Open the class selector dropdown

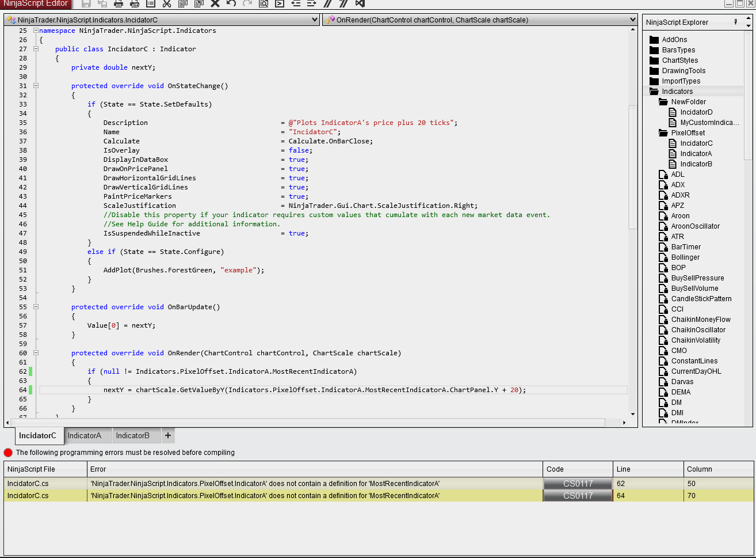pos(314,20)
